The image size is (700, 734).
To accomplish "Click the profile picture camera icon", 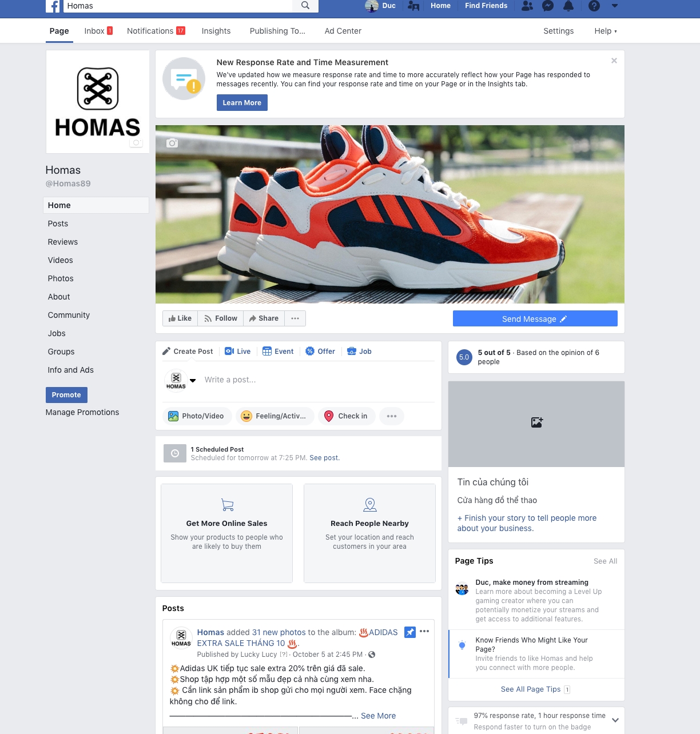I will [136, 142].
